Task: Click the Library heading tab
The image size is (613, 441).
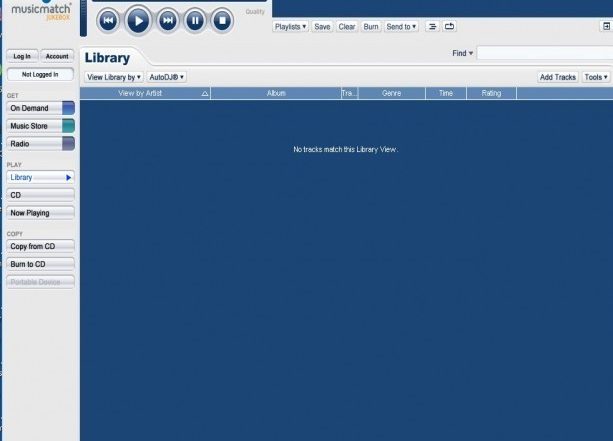Action: tap(108, 58)
